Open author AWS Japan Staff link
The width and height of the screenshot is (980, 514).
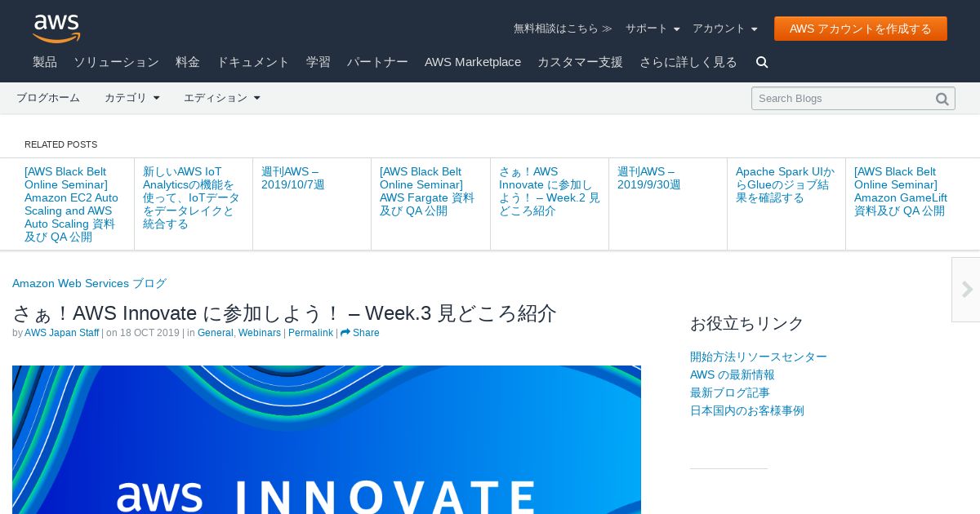(62, 333)
